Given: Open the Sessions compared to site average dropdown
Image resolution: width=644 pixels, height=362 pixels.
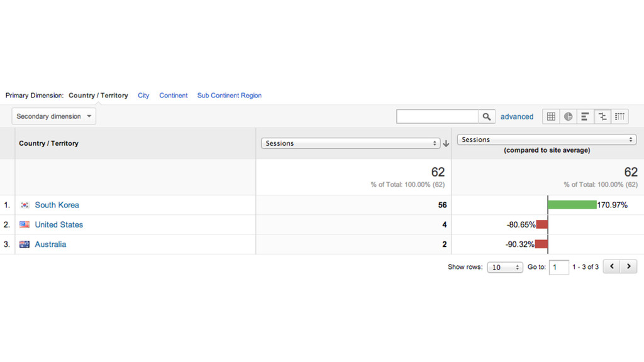Looking at the screenshot, I should click(547, 140).
